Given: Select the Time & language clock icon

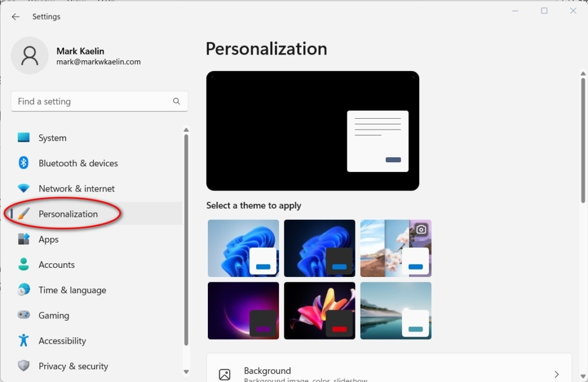Looking at the screenshot, I should point(23,290).
